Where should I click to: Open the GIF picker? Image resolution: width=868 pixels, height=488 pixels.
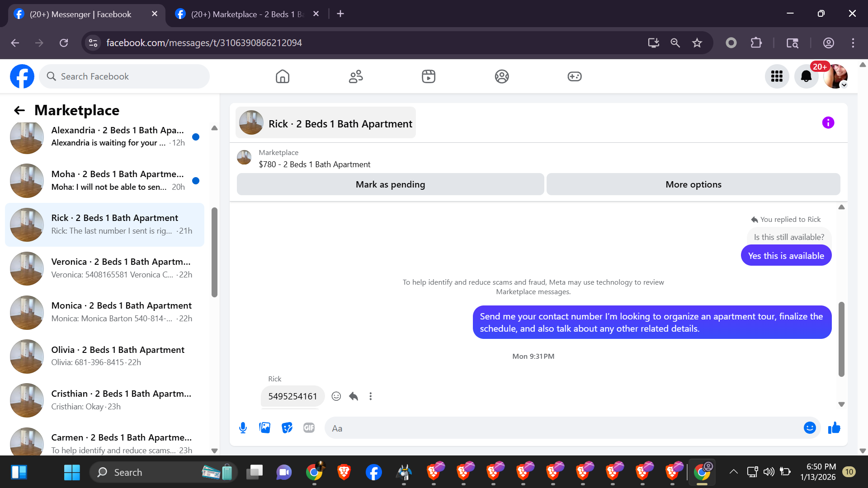tap(309, 427)
